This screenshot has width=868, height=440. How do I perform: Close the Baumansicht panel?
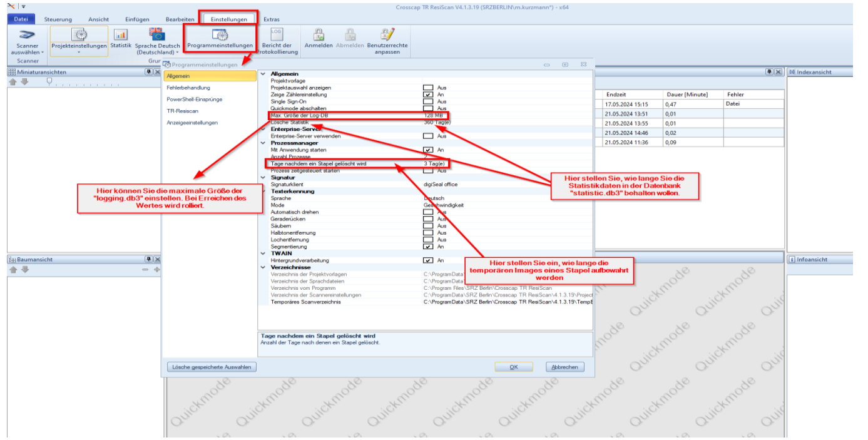pos(156,259)
